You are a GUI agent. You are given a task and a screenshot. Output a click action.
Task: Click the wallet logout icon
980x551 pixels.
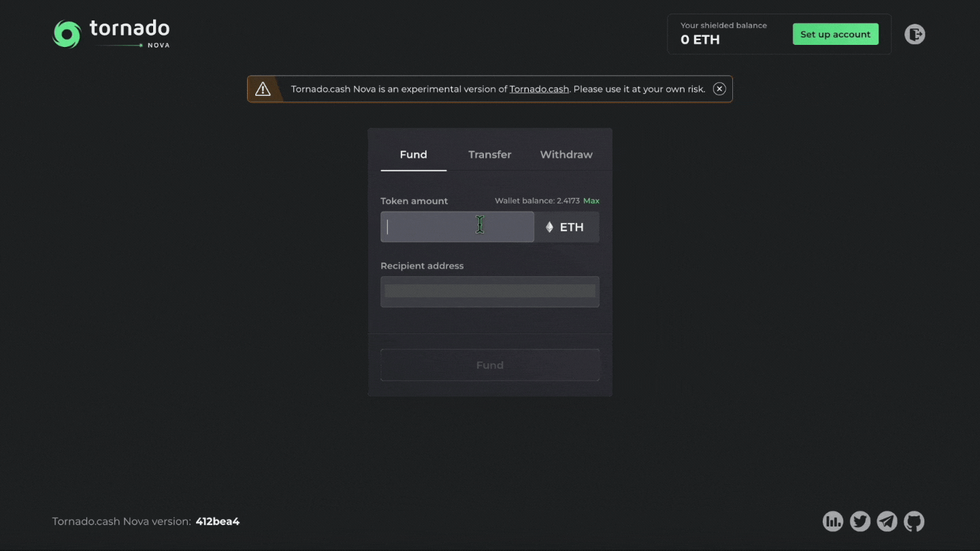pyautogui.click(x=915, y=34)
